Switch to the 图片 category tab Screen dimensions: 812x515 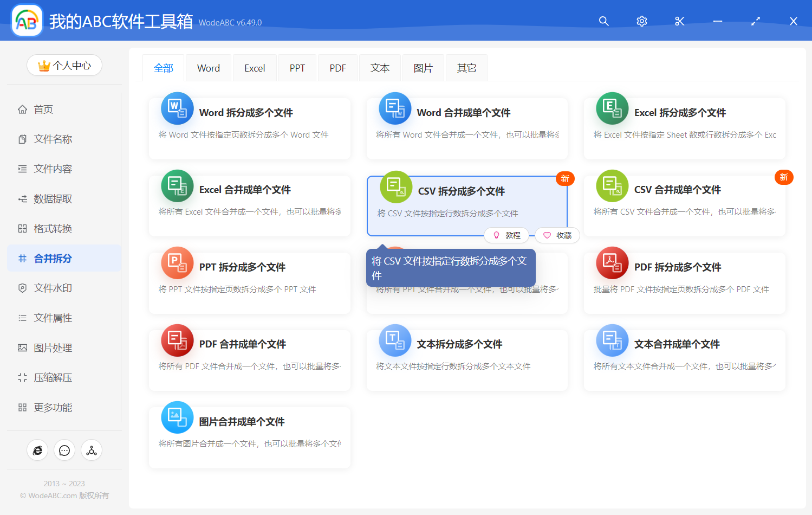(423, 67)
